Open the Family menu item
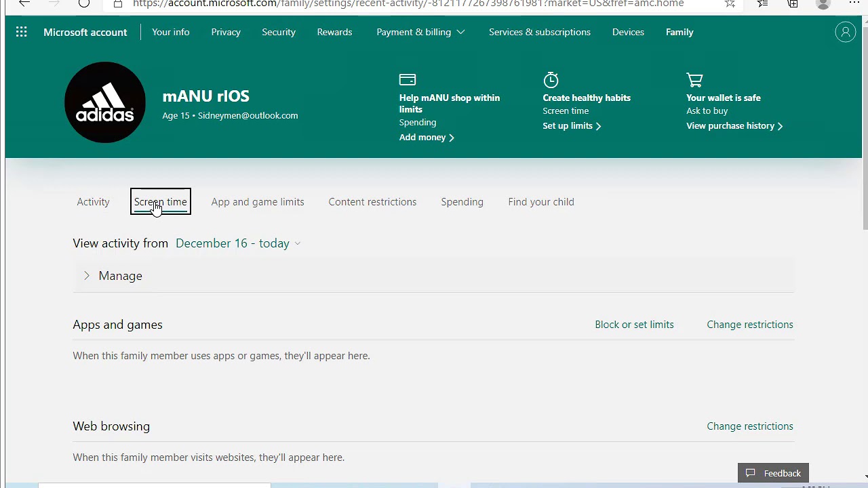This screenshot has width=868, height=488. point(679,32)
